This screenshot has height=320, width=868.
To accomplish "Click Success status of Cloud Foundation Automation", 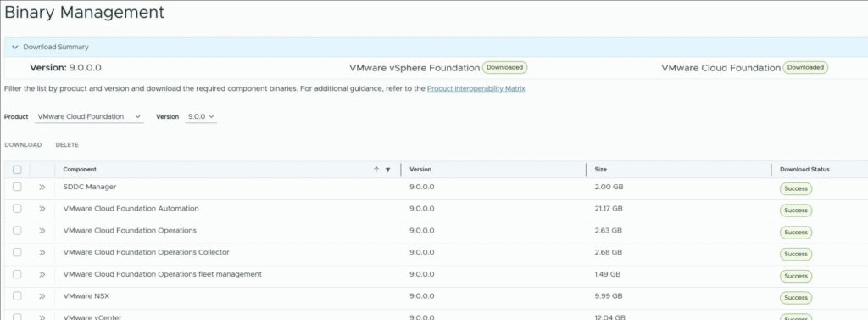I will point(796,211).
